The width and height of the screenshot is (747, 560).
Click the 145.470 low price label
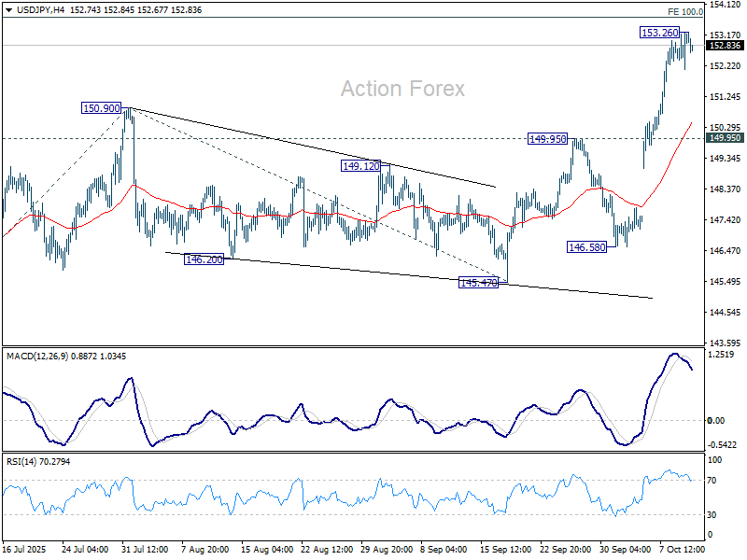pyautogui.click(x=478, y=283)
